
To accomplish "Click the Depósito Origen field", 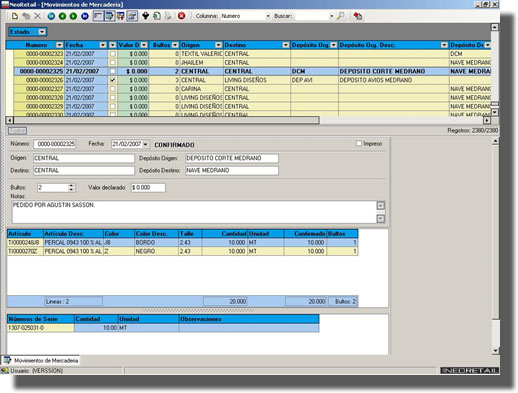I will pyautogui.click(x=232, y=158).
